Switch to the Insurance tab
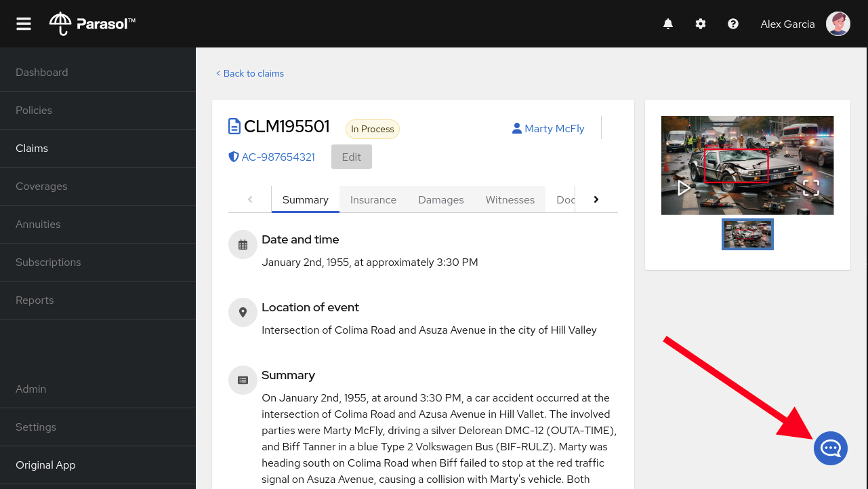The image size is (868, 489). tap(373, 199)
